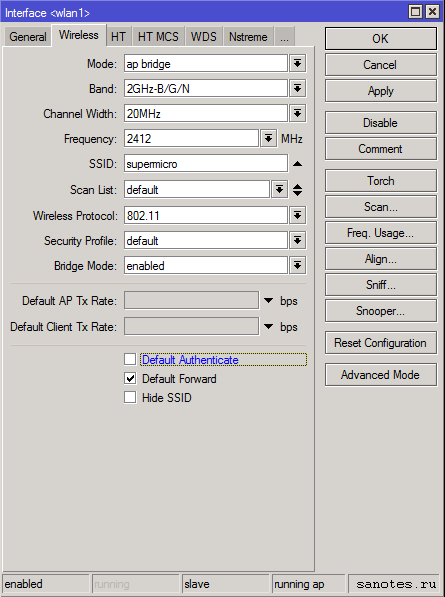Open the Scan List dropdown arrow
The height and width of the screenshot is (597, 445).
279,189
